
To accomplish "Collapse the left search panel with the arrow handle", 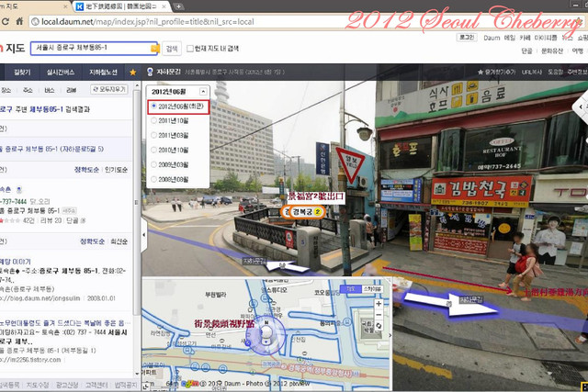I will (x=144, y=235).
